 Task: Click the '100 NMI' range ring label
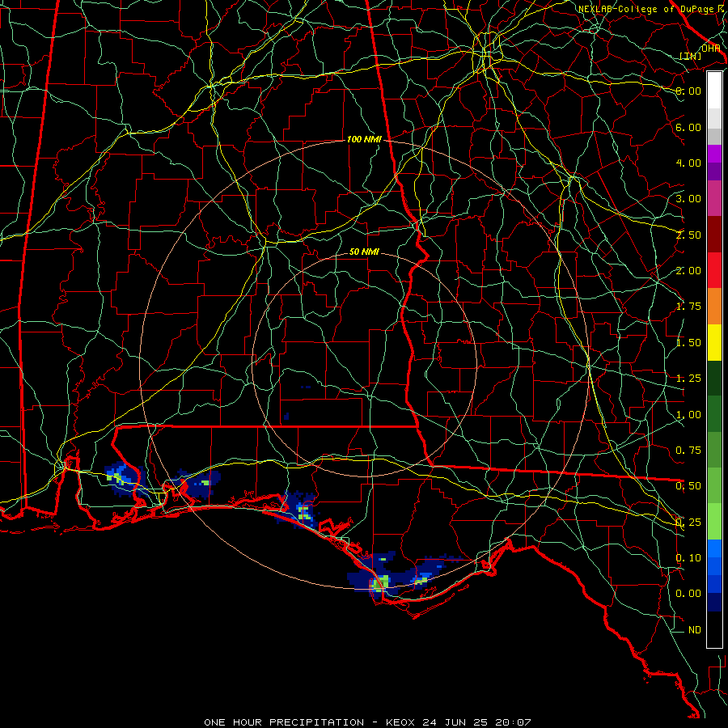click(363, 139)
